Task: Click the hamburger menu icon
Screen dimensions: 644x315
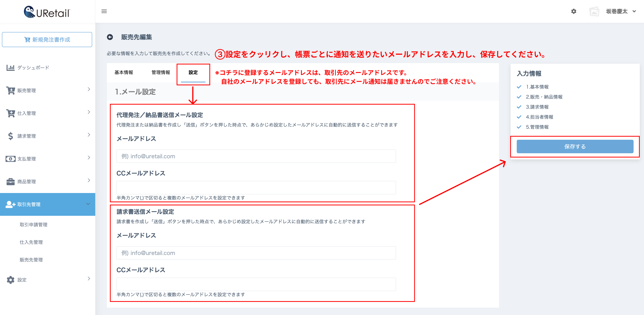Action: [104, 12]
